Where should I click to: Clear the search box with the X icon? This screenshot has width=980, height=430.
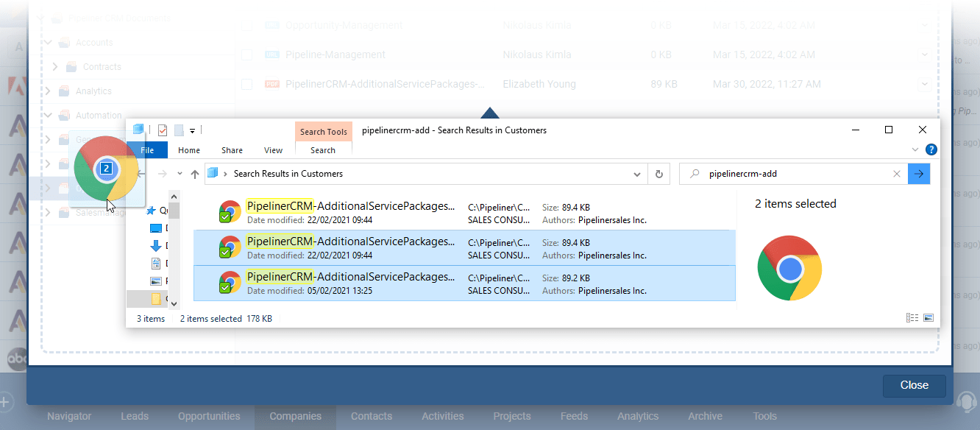(897, 174)
